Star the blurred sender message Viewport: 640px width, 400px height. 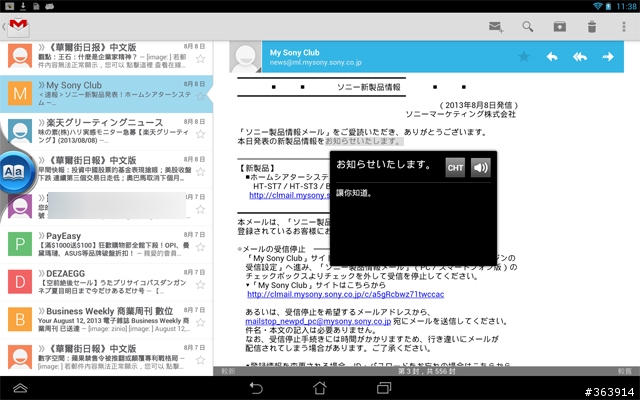(200, 209)
